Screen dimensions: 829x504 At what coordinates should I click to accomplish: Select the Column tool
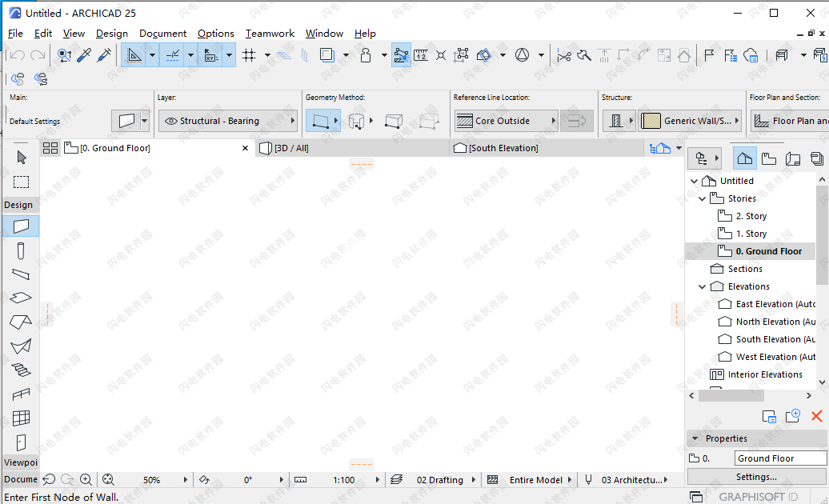point(21,251)
